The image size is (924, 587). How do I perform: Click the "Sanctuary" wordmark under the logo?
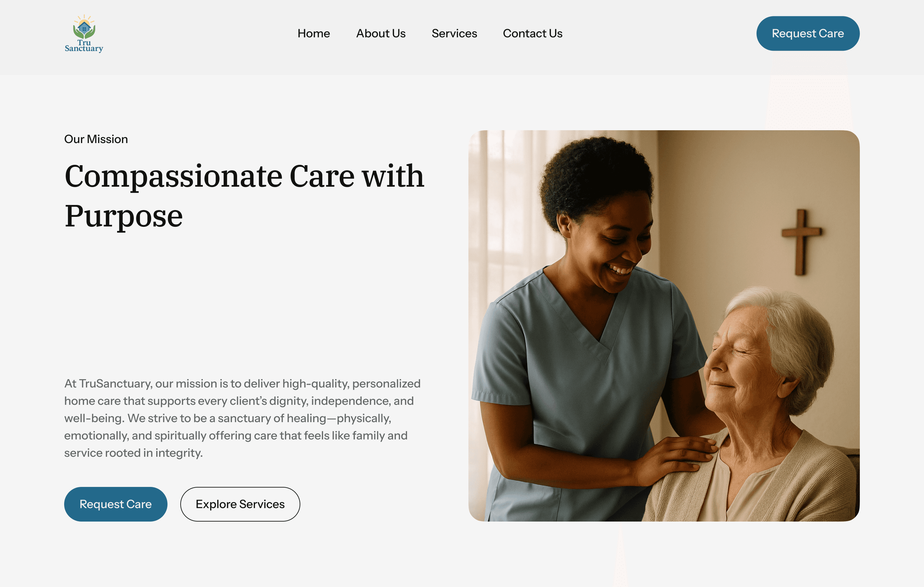[84, 49]
